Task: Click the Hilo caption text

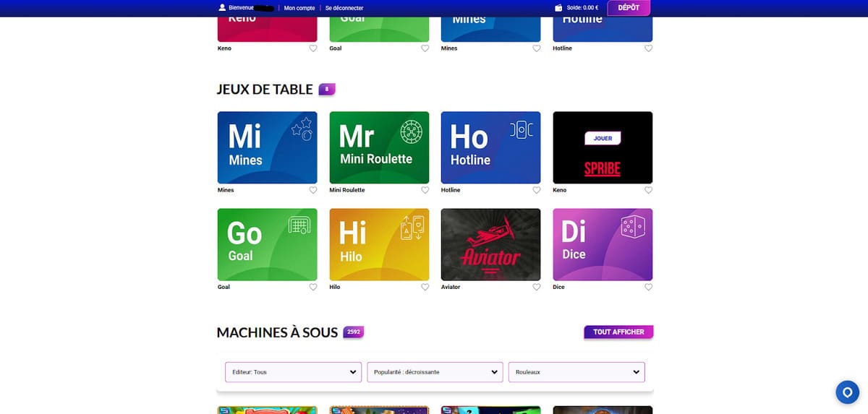Action: click(335, 287)
